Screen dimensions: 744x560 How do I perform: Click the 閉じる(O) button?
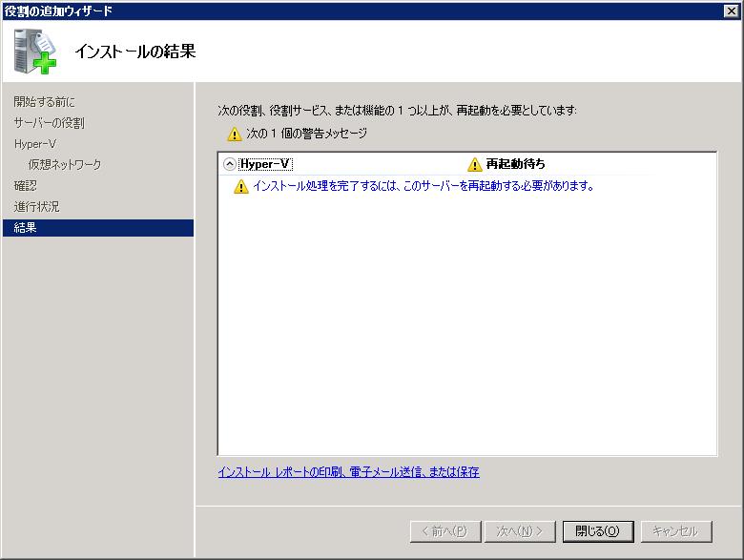[598, 531]
